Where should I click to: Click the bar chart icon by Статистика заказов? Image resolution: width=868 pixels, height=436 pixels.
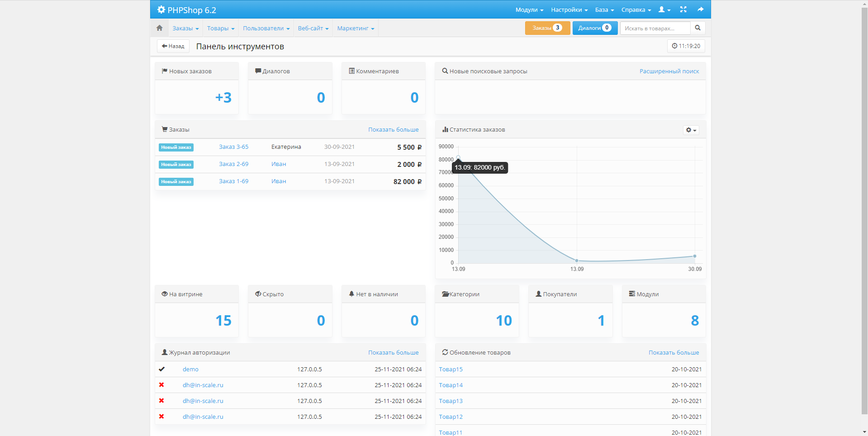445,129
